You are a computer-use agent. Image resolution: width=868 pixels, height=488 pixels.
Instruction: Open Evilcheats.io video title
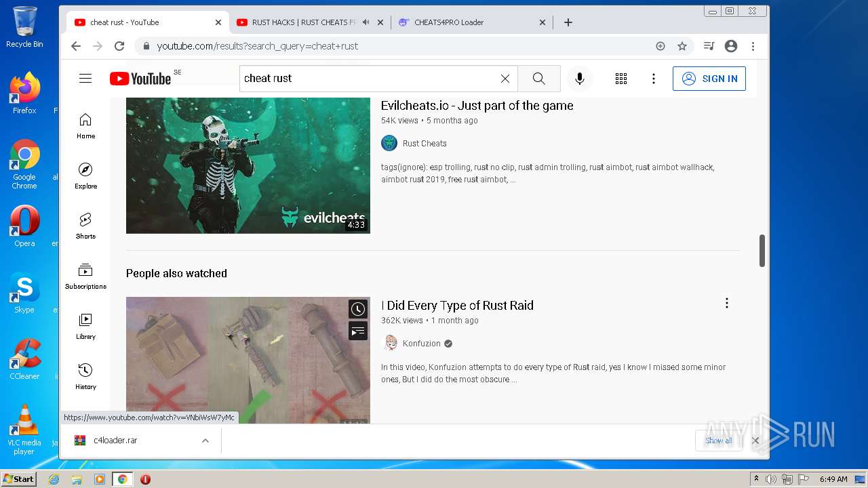pos(477,106)
